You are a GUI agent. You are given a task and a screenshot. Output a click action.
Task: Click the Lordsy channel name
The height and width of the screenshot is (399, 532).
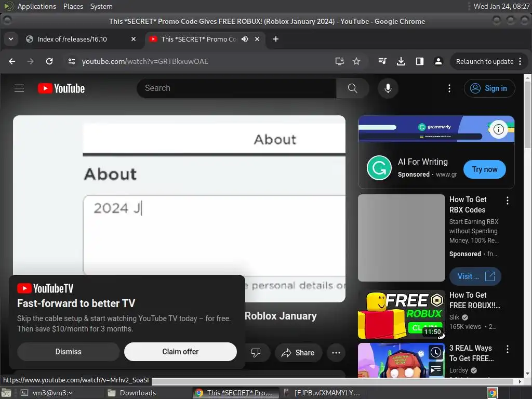coord(459,370)
